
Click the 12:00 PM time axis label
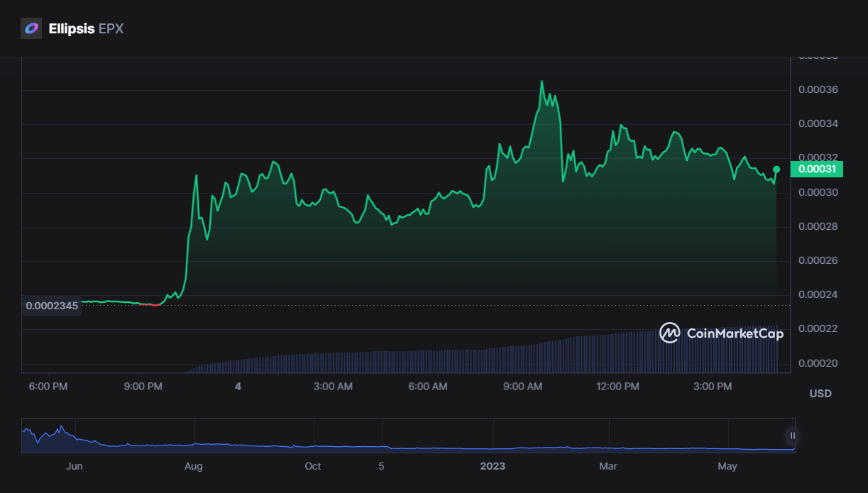tap(617, 387)
